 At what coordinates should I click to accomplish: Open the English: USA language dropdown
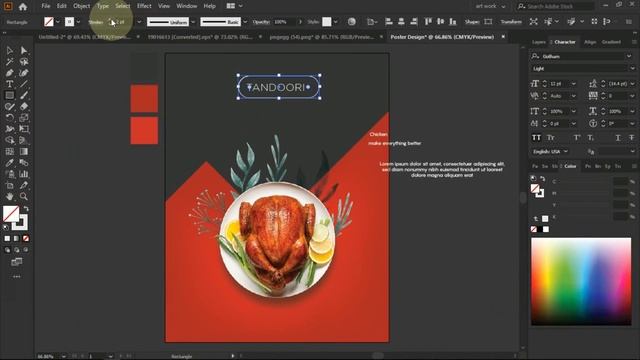tap(550, 151)
